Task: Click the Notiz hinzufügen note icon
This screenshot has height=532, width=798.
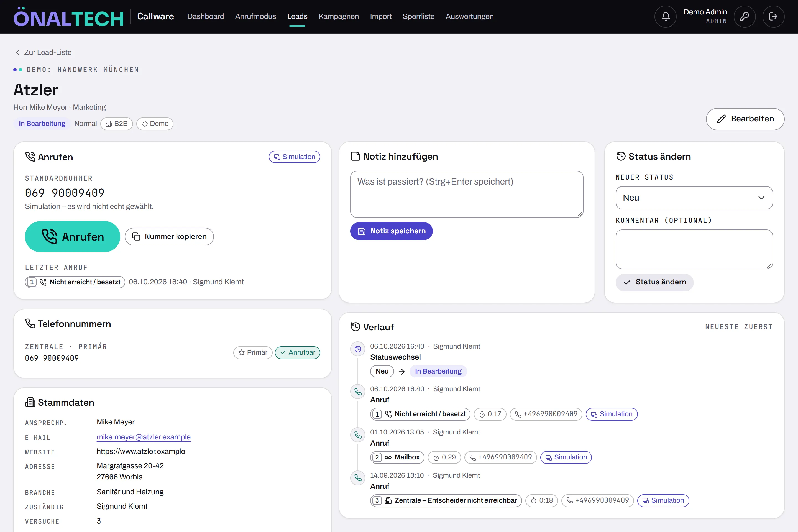Action: click(355, 156)
